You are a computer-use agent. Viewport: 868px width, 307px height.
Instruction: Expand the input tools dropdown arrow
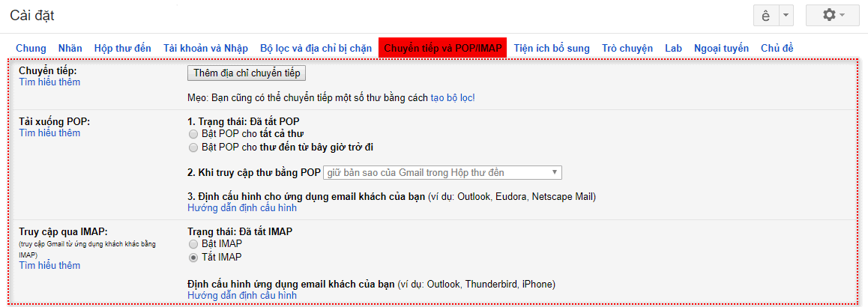click(786, 16)
